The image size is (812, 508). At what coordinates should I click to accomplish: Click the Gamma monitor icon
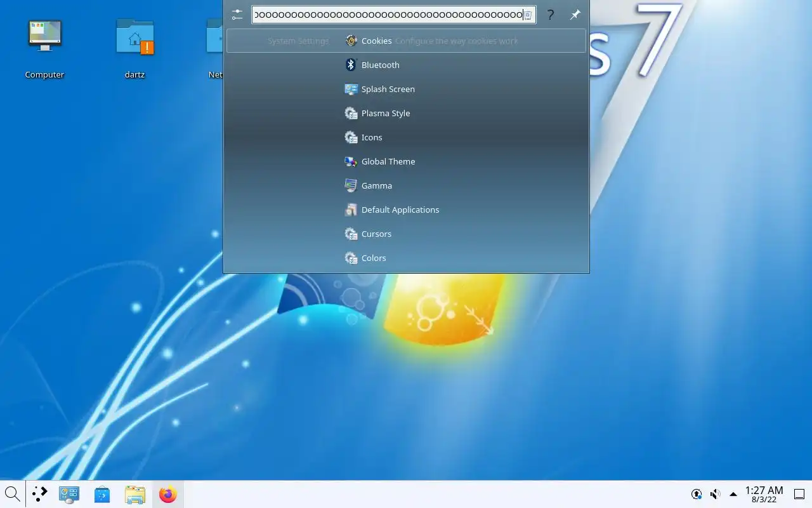click(351, 185)
